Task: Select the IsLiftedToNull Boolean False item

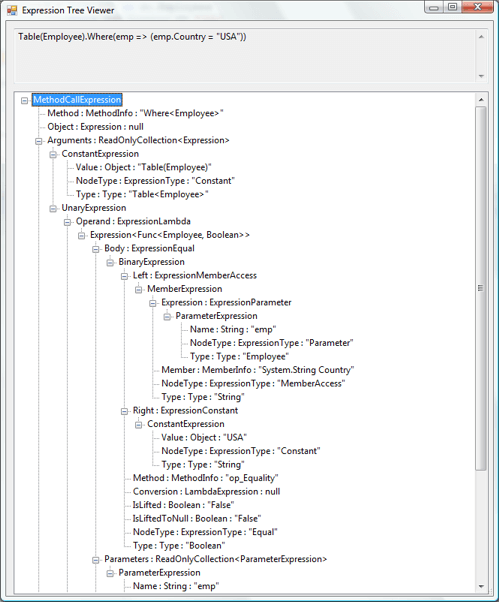Action: pyautogui.click(x=197, y=518)
